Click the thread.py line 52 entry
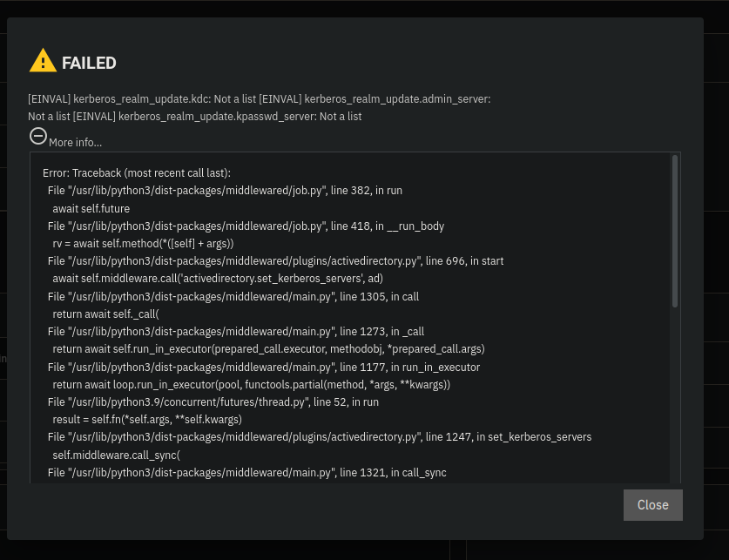This screenshot has width=729, height=560. (213, 402)
